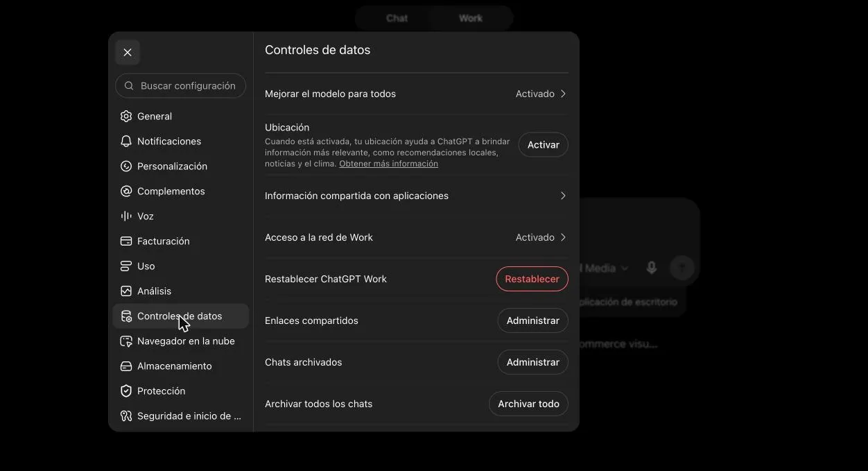Switch to the Work tab behind dialog
Screen dimensions: 868x471
[471, 18]
